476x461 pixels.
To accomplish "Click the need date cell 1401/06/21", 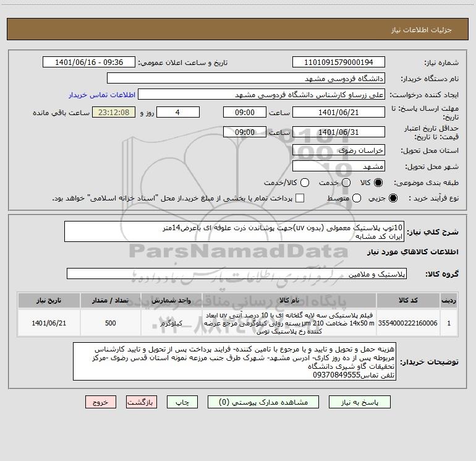I will [49, 323].
